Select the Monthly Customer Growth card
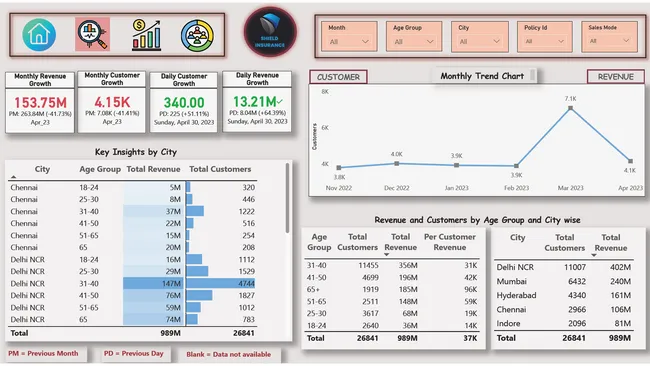The image size is (650, 366). (x=112, y=102)
